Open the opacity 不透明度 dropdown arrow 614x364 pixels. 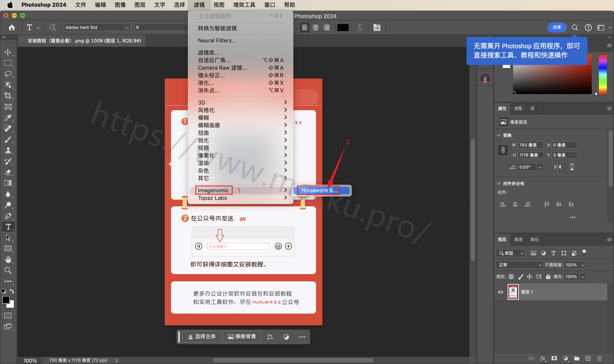pyautogui.click(x=582, y=265)
